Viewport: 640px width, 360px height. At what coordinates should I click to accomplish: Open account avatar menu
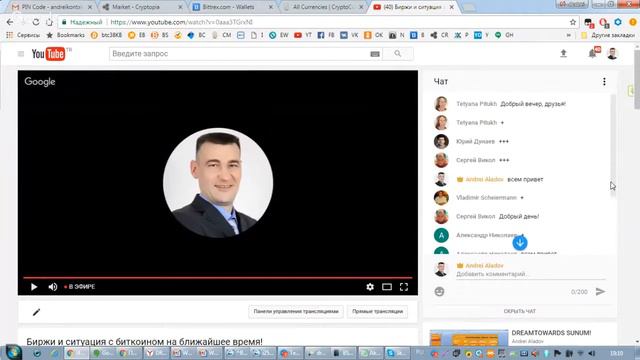coord(612,53)
